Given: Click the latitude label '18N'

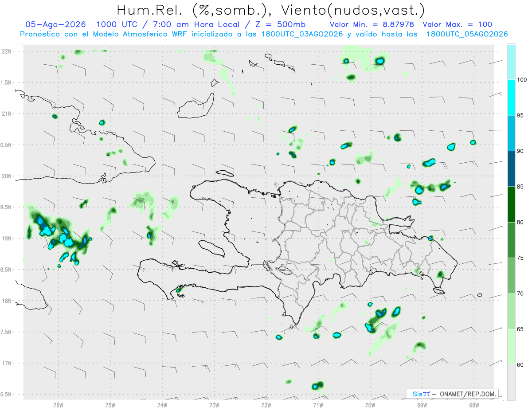Looking at the screenshot, I should tap(6, 301).
